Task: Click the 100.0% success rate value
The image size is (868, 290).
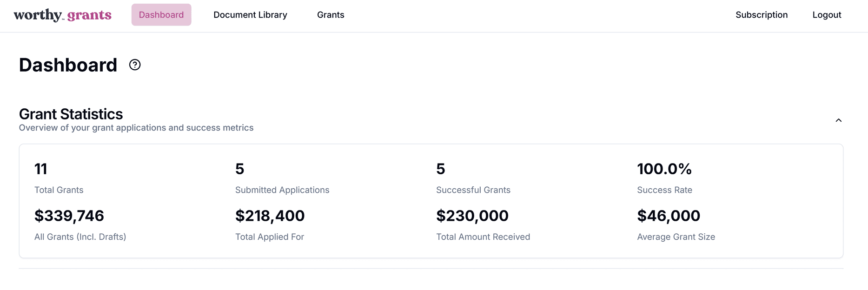Action: 664,169
